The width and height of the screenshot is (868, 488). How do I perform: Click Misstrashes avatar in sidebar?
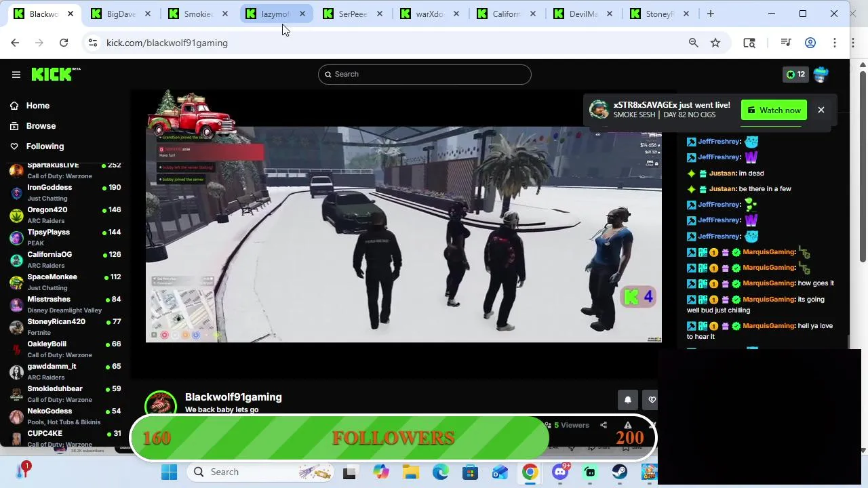(x=16, y=305)
